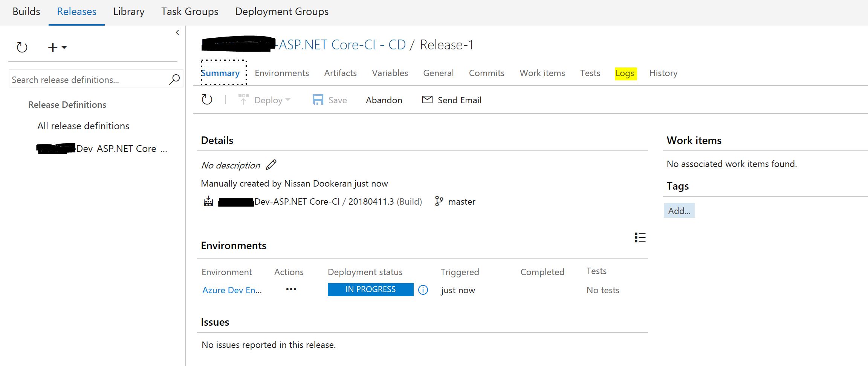Click the IN PROGRESS status bar
868x366 pixels.
(370, 289)
